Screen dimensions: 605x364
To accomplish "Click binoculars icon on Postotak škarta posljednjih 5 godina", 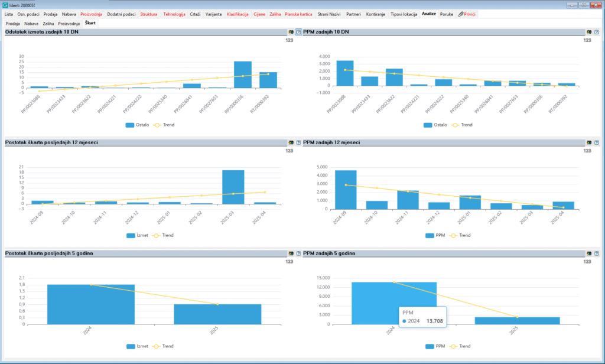I will 291,253.
